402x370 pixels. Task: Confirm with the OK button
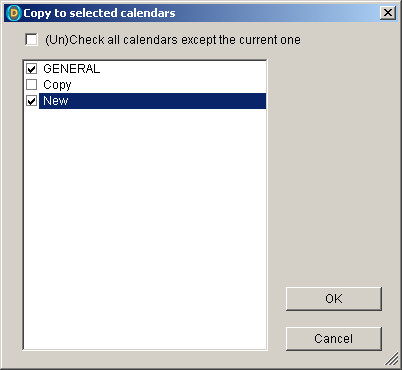click(x=334, y=299)
